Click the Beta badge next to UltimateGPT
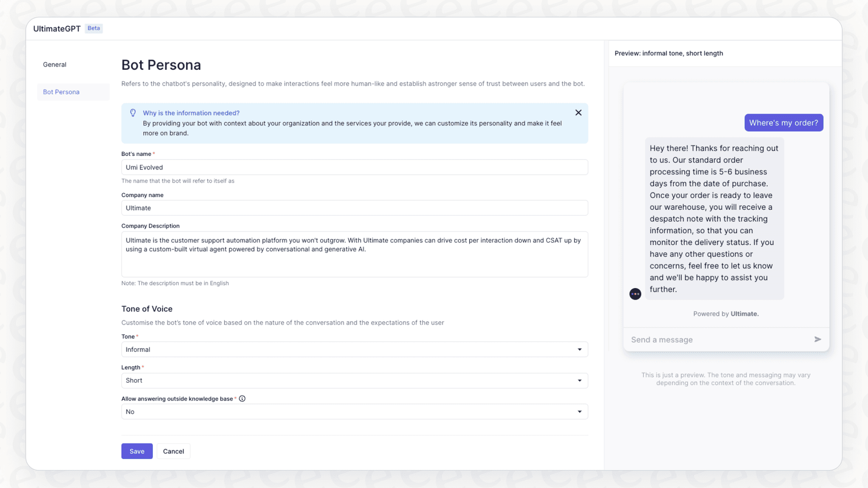 (x=94, y=28)
